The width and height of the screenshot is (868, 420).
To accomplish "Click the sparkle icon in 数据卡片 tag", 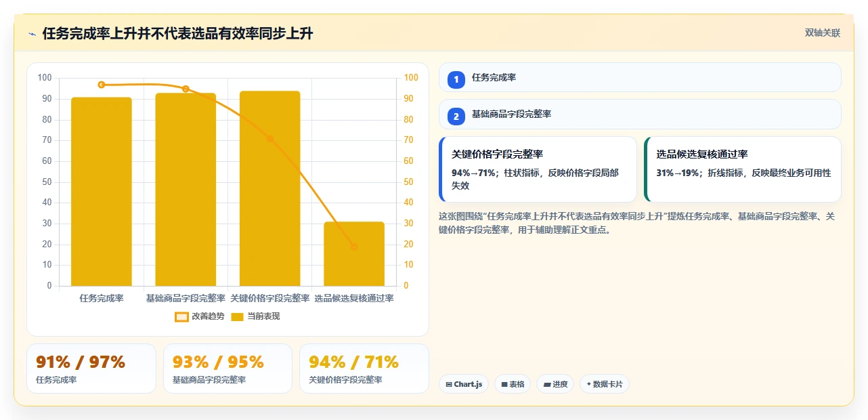I will click(588, 385).
